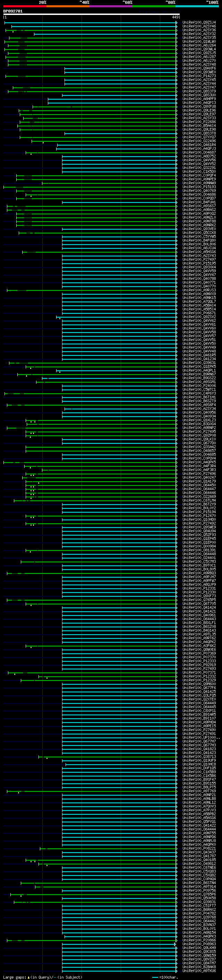Click the query name BP092701
This screenshot has width=222, height=980.
point(13,11)
